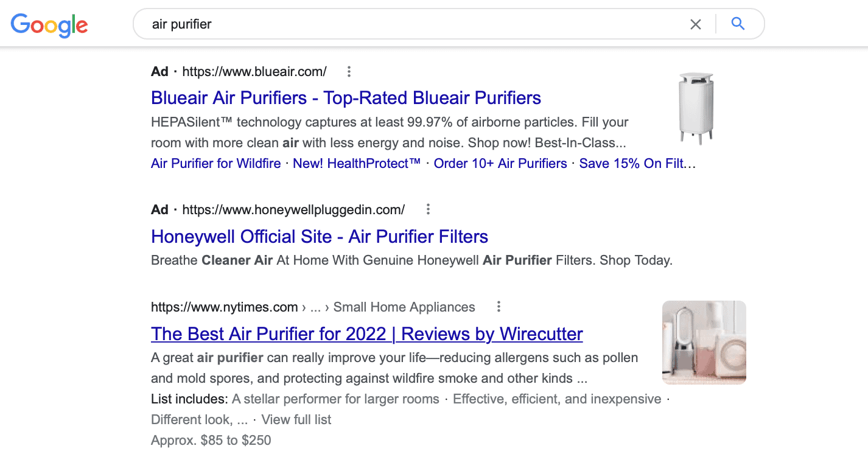Open Blueair Air Purifiers ad headline

(346, 98)
